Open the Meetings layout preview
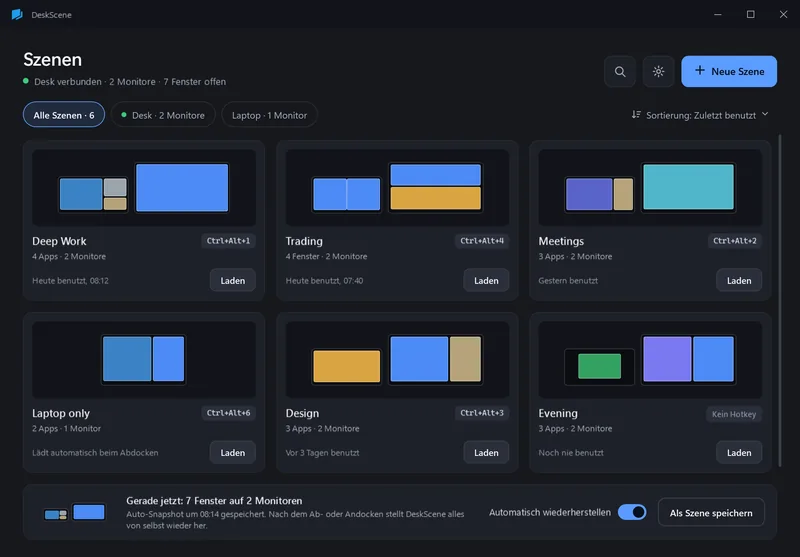 tap(651, 188)
